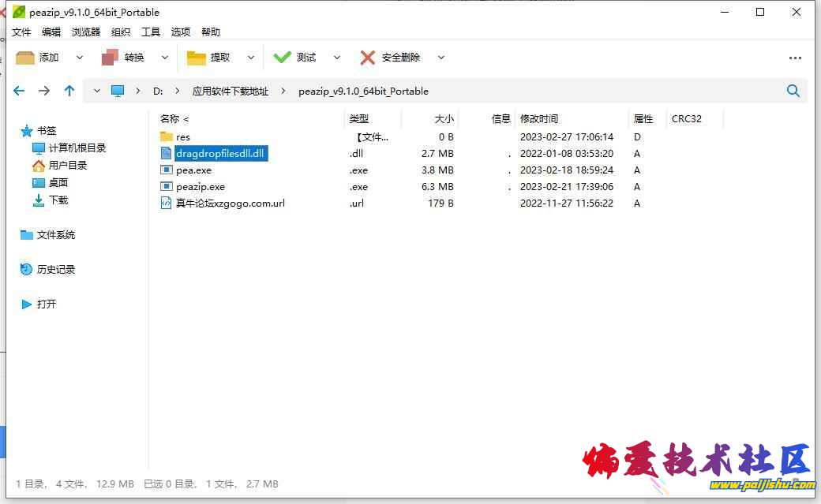Viewport: 821px width, 504px height.
Task: Click the computer root icon in address bar
Action: (x=118, y=91)
